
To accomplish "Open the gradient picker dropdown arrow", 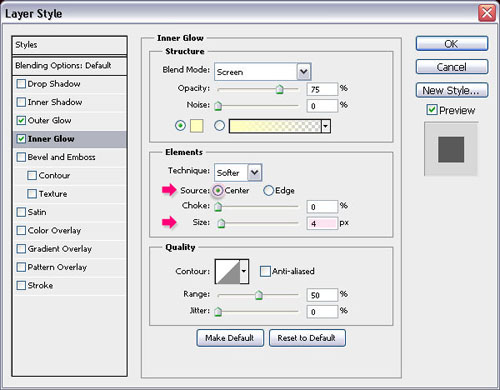I will click(326, 126).
